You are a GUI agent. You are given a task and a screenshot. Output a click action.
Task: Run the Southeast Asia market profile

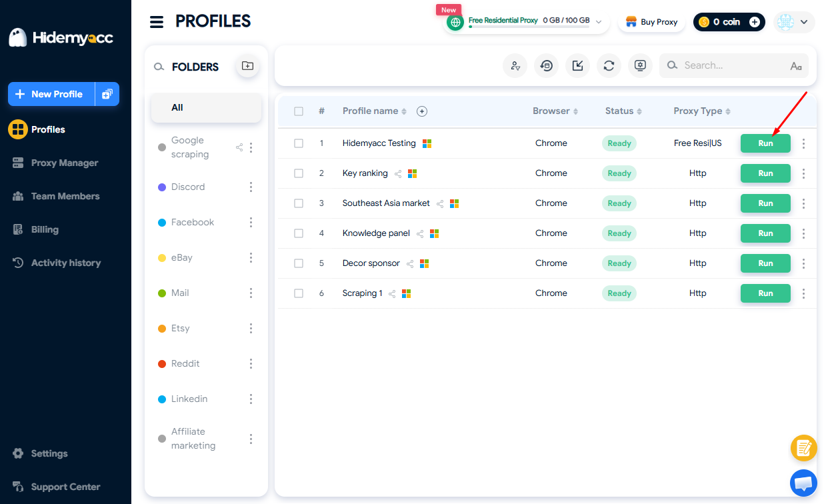[765, 203]
